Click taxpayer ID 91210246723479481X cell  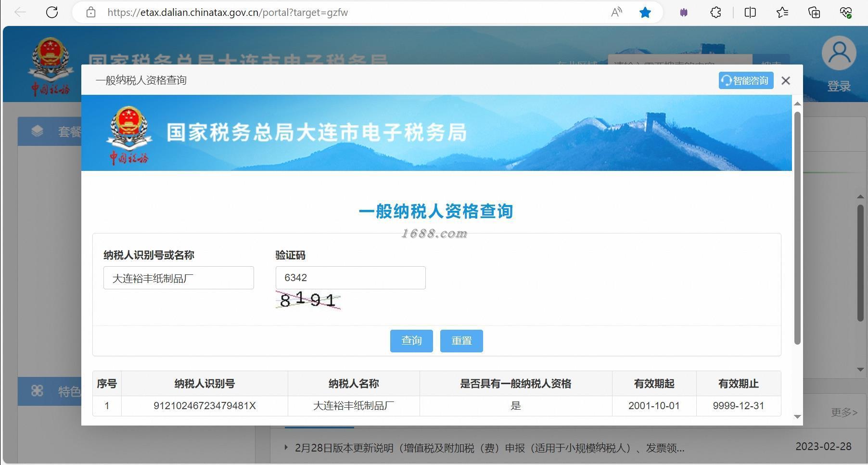point(204,406)
